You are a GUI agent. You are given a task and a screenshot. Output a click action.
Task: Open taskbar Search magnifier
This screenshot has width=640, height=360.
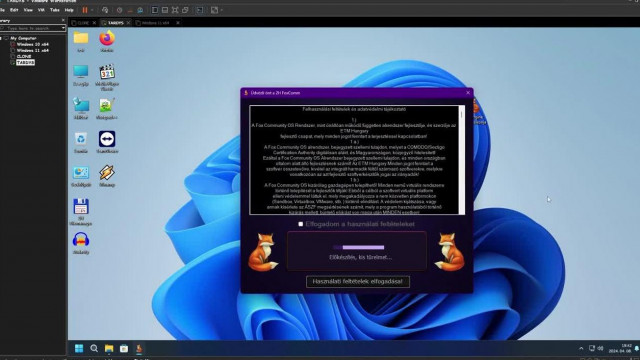(x=94, y=348)
